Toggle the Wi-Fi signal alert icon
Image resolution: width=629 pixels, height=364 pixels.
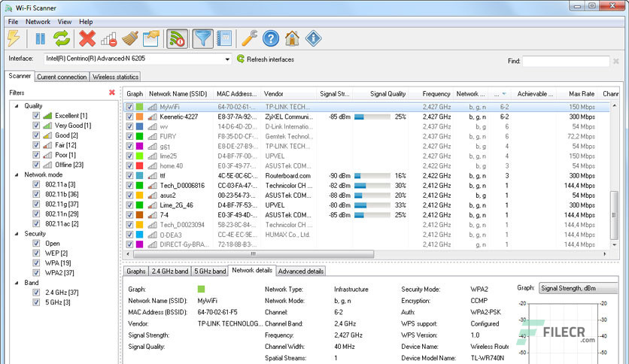coord(177,39)
